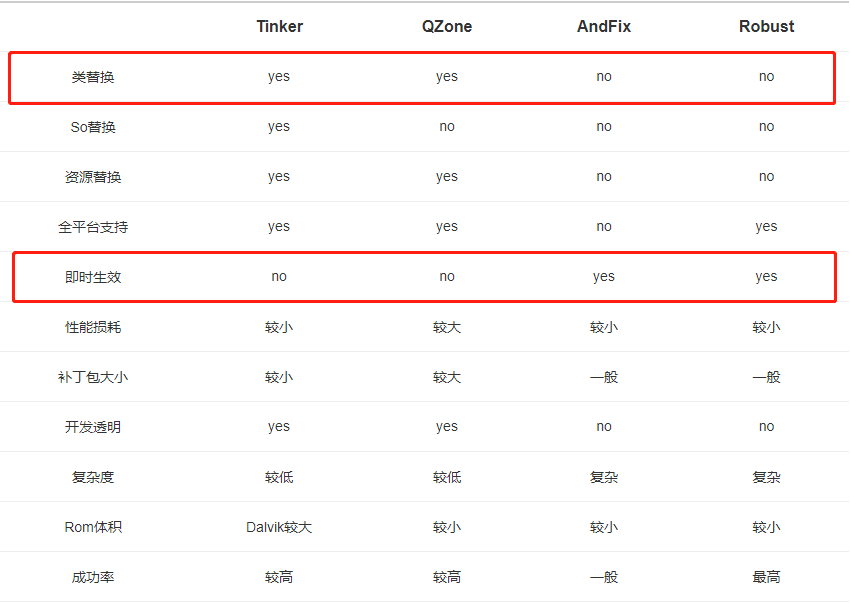This screenshot has width=851, height=603.
Task: Click the QZone column header
Action: point(446,27)
